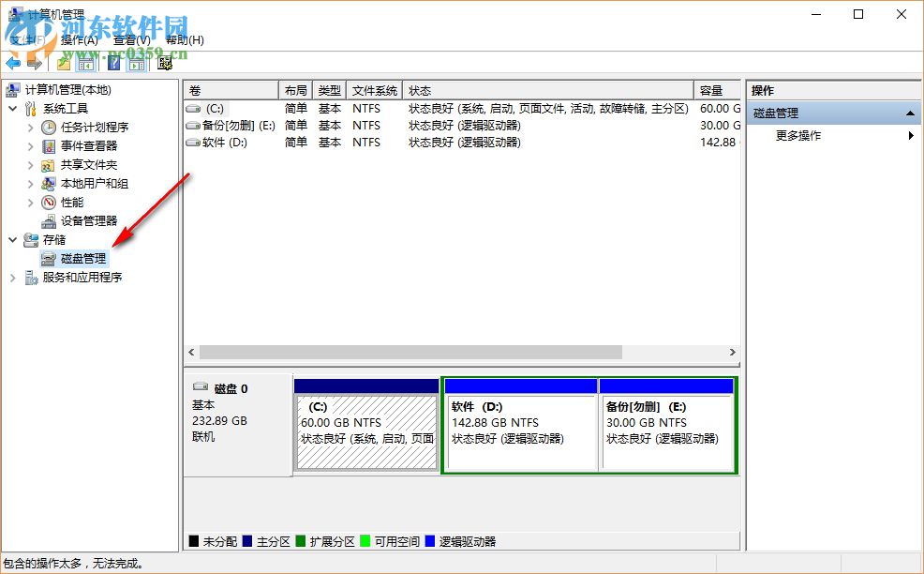
Task: Click the Back navigation arrow
Action: click(12, 63)
